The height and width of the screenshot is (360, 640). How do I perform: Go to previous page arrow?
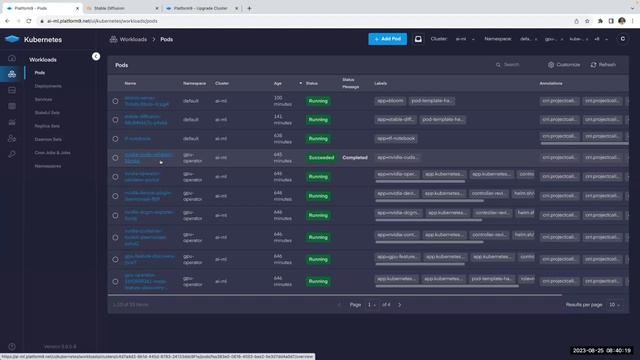click(339, 304)
